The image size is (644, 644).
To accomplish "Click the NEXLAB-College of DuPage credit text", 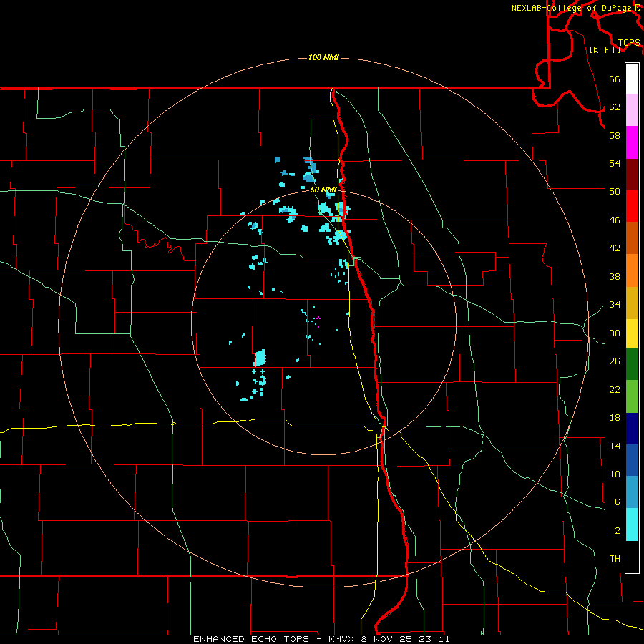I will pyautogui.click(x=571, y=8).
